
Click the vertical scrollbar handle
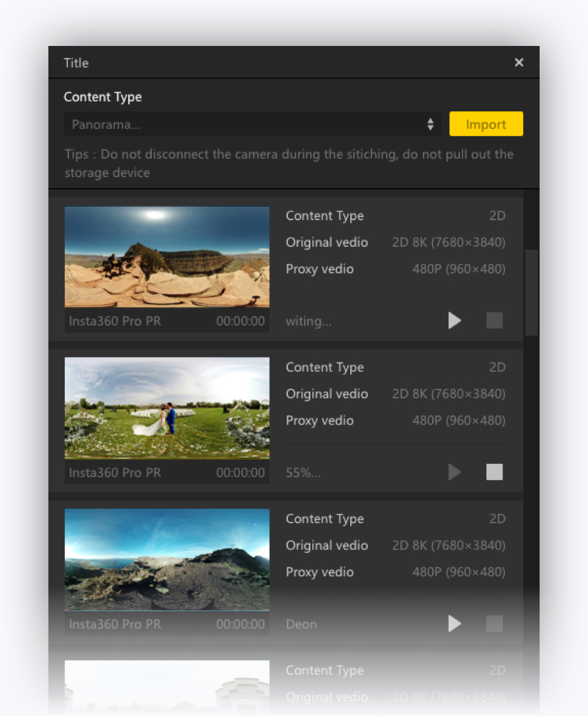[x=531, y=291]
